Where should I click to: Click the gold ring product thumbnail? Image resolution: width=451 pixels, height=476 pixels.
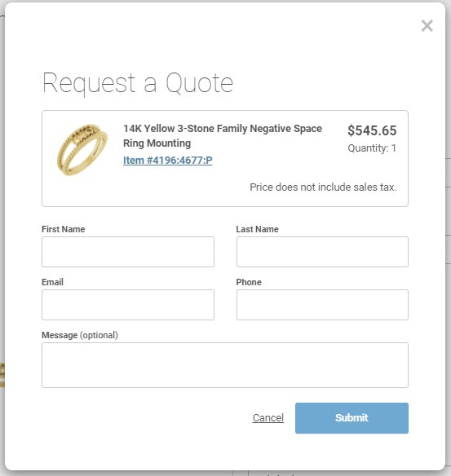coord(82,149)
